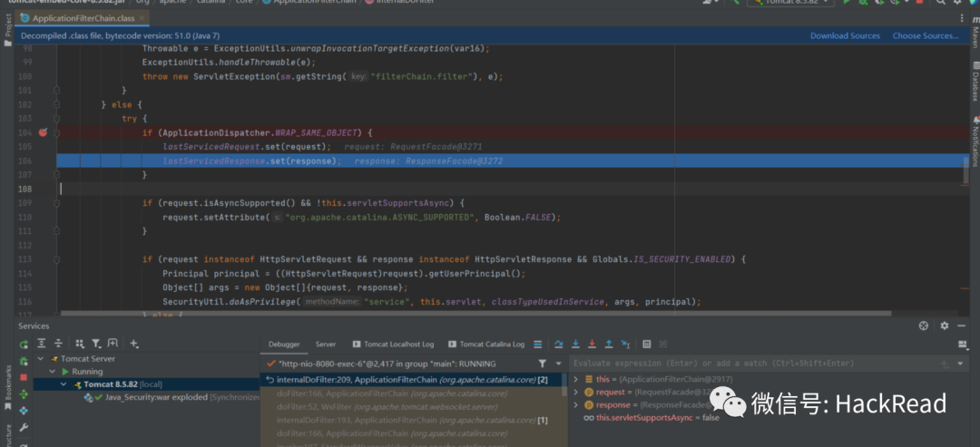This screenshot has height=447, width=980.
Task: Open the Maven tool window
Action: pos(975,34)
